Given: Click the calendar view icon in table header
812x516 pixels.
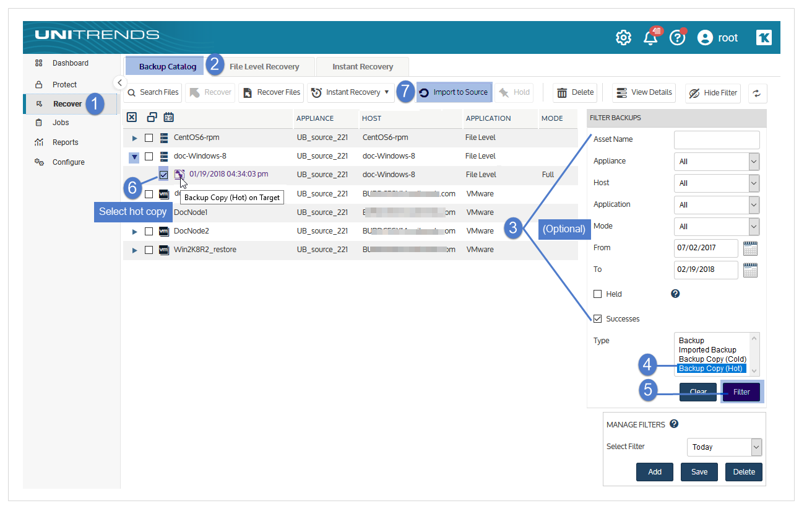Looking at the screenshot, I should pyautogui.click(x=169, y=117).
